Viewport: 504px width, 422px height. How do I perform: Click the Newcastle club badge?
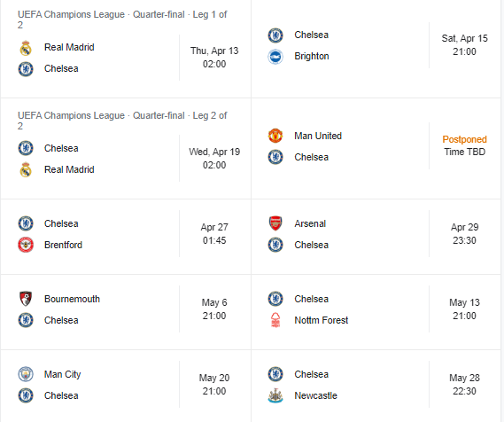point(275,395)
